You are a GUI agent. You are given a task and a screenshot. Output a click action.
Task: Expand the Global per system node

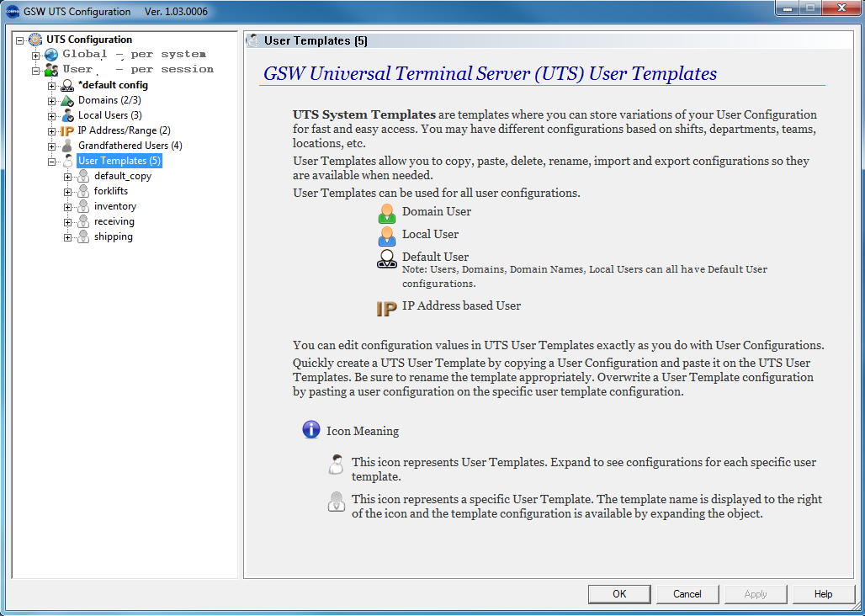click(x=36, y=56)
